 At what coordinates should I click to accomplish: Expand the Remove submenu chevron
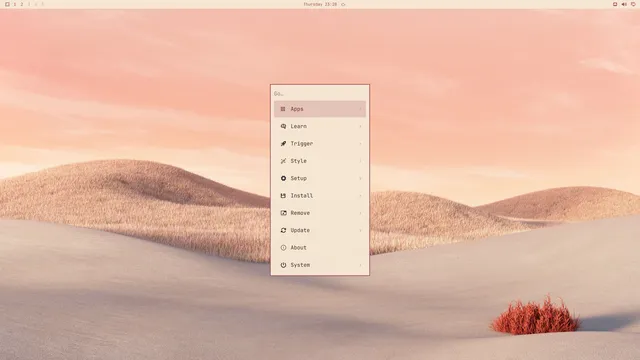pyautogui.click(x=360, y=213)
